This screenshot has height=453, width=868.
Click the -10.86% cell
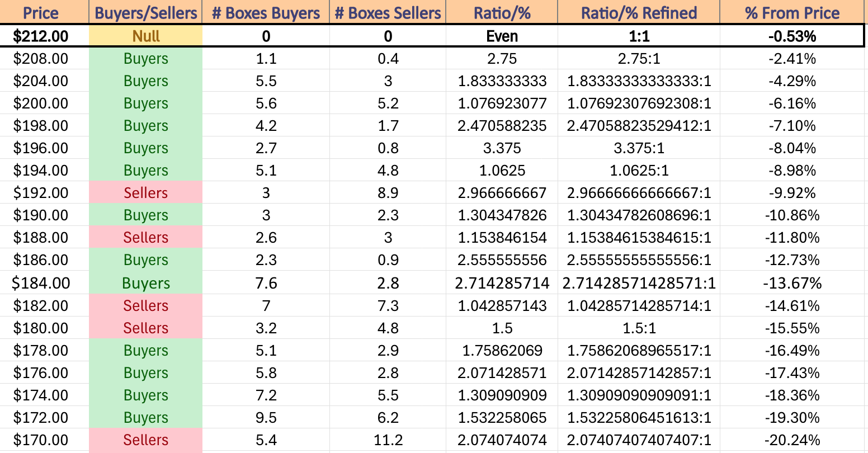792,215
